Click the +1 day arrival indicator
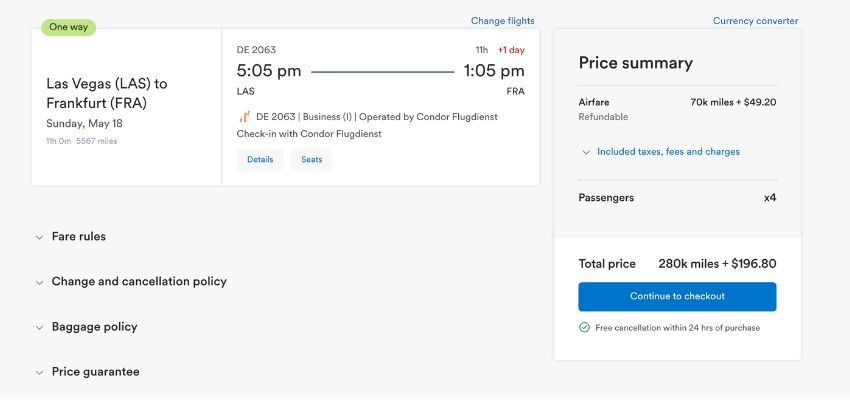Viewport: 850px width, 400px height. (x=511, y=50)
